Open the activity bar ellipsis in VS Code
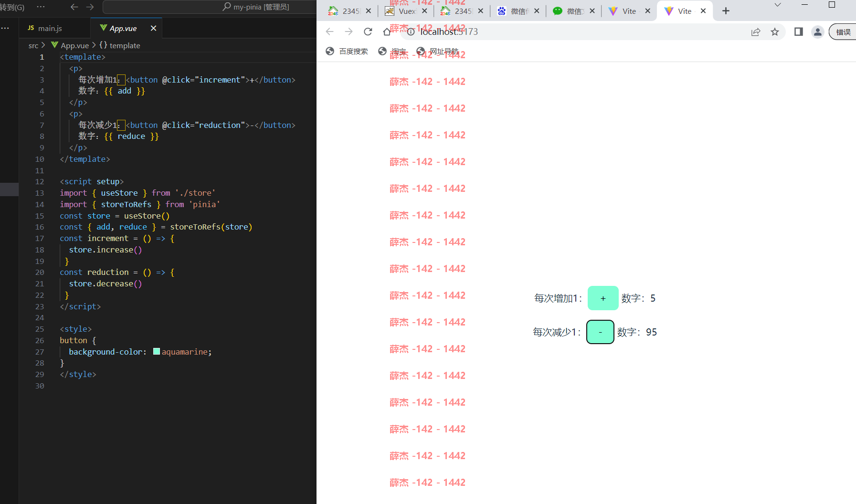 pos(5,28)
